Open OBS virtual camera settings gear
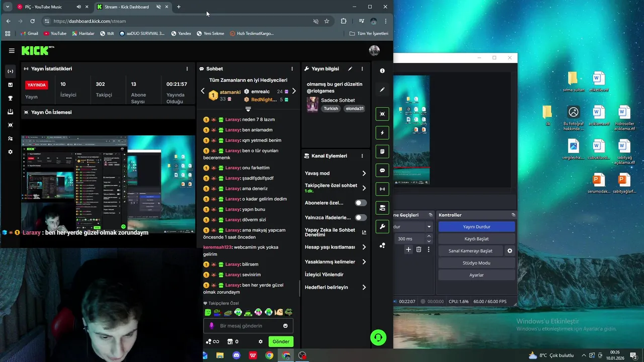This screenshot has height=362, width=644. point(510,251)
